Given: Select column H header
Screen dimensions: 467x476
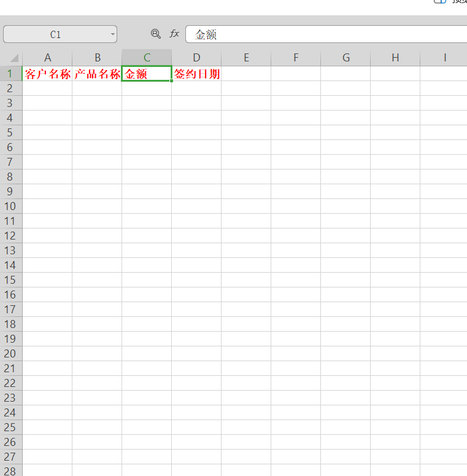Looking at the screenshot, I should pyautogui.click(x=395, y=58).
